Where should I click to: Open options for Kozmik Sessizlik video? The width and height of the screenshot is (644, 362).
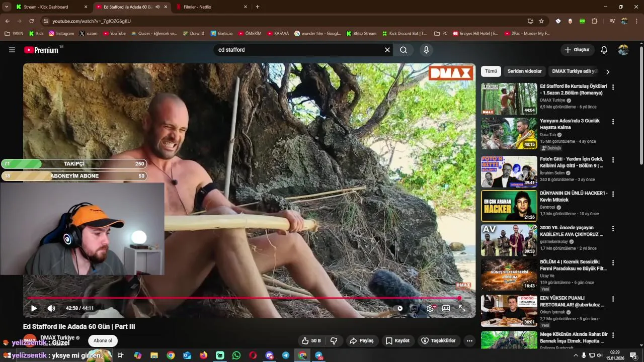pyautogui.click(x=613, y=262)
